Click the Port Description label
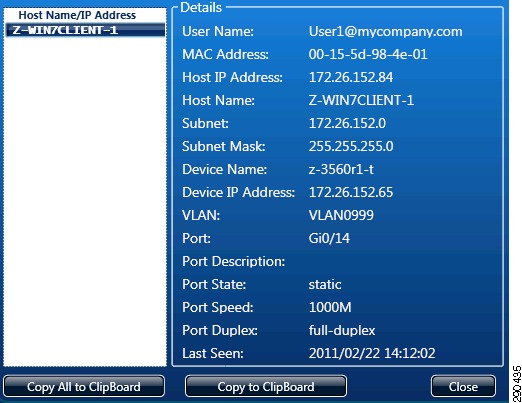Image resolution: width=522 pixels, height=403 pixels. 233,262
